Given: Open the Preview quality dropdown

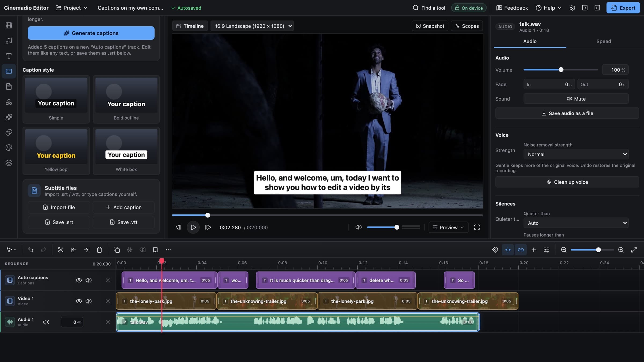Looking at the screenshot, I should 448,227.
